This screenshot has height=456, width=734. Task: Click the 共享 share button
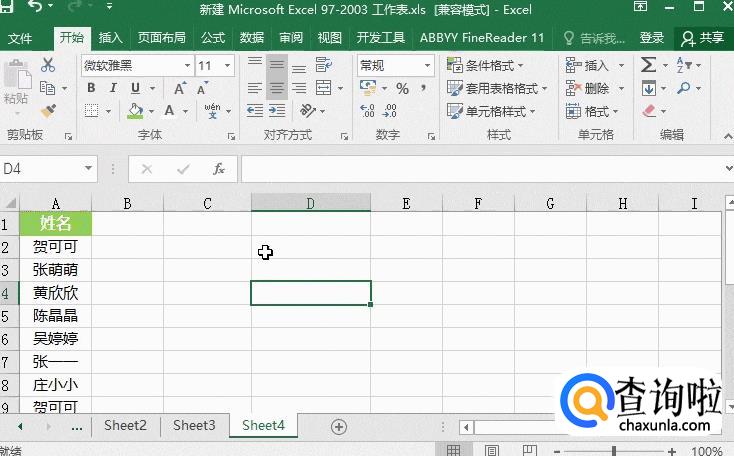(x=704, y=38)
